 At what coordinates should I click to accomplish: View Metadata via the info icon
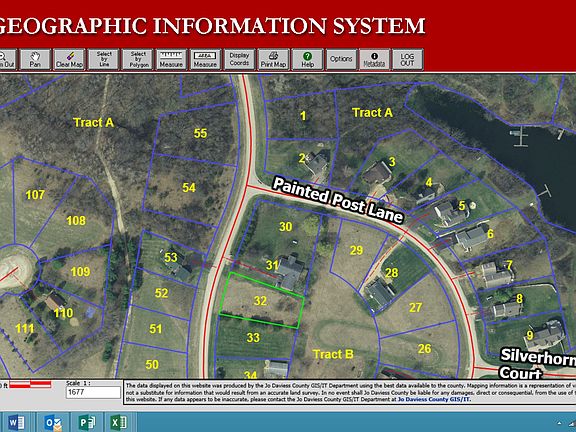click(x=374, y=60)
